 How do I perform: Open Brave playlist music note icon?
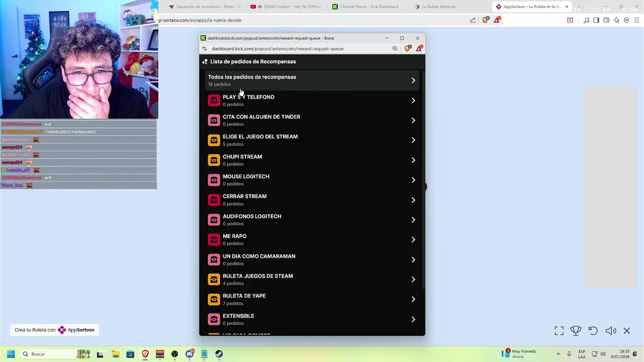pos(586,20)
